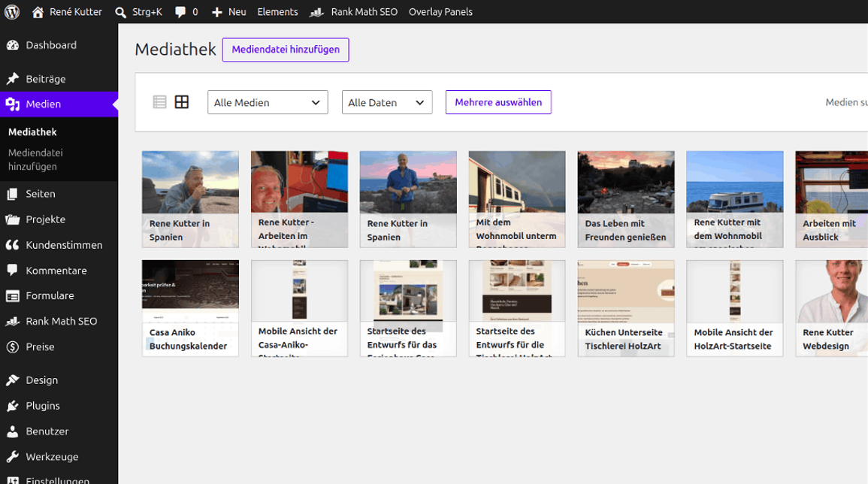
Task: Click the Benutzer user icon
Action: point(12,431)
